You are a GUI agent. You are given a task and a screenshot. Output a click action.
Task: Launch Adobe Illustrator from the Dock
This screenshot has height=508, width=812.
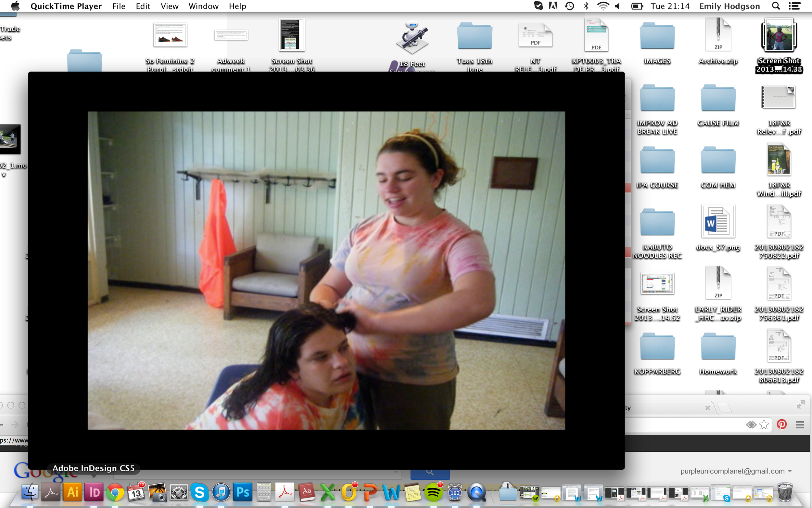[x=72, y=491]
